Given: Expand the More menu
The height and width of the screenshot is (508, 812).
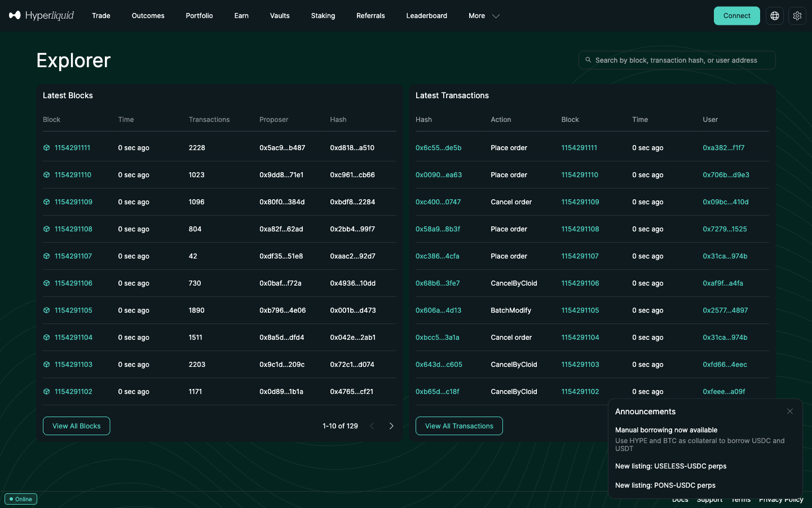Looking at the screenshot, I should pyautogui.click(x=484, y=16).
